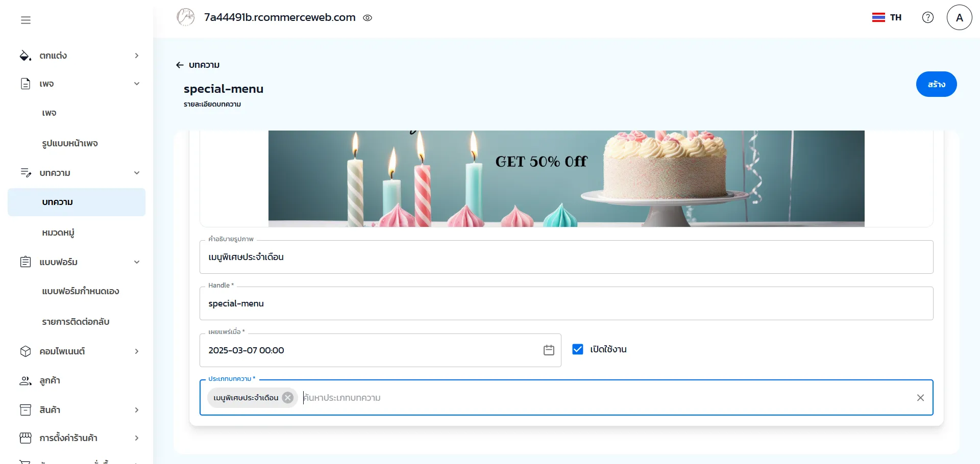Image resolution: width=980 pixels, height=464 pixels.
Task: Expand the การตั้งค่าร้านค้า chevron
Action: tap(137, 438)
